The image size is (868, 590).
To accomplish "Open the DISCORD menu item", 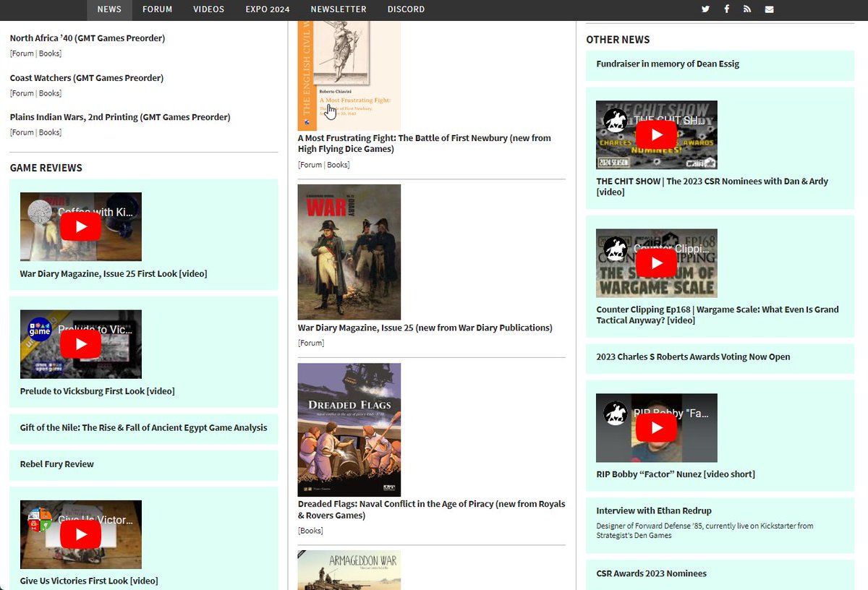I will click(406, 9).
